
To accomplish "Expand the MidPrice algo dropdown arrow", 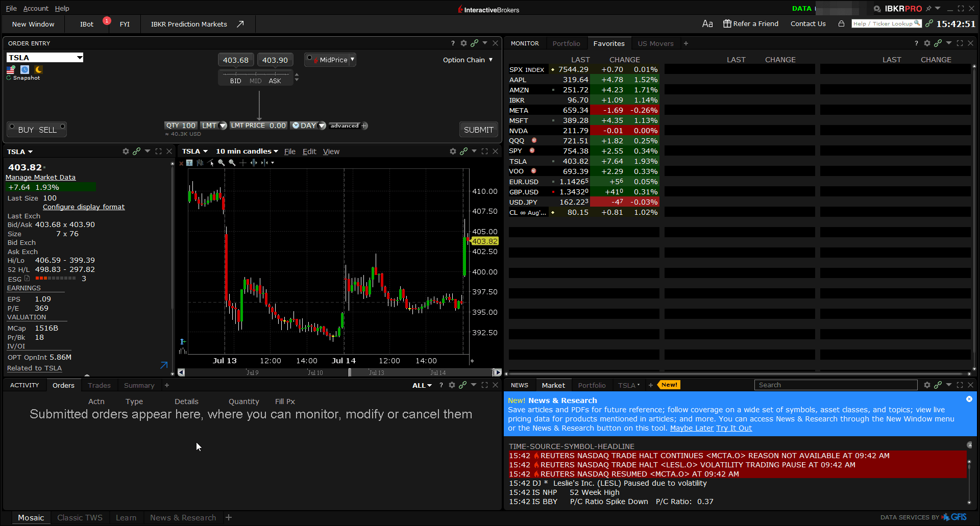I will click(352, 59).
